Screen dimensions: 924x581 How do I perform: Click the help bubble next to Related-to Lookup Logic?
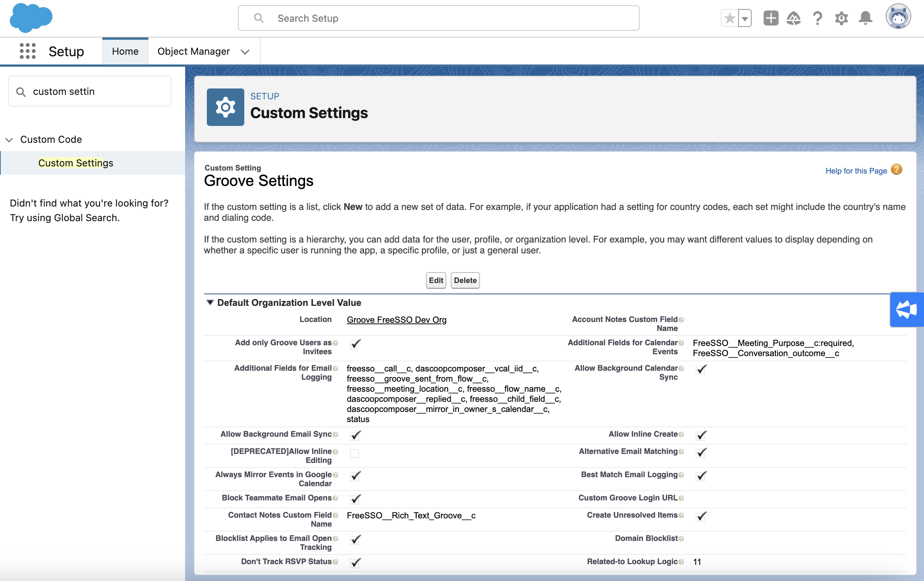pos(681,562)
